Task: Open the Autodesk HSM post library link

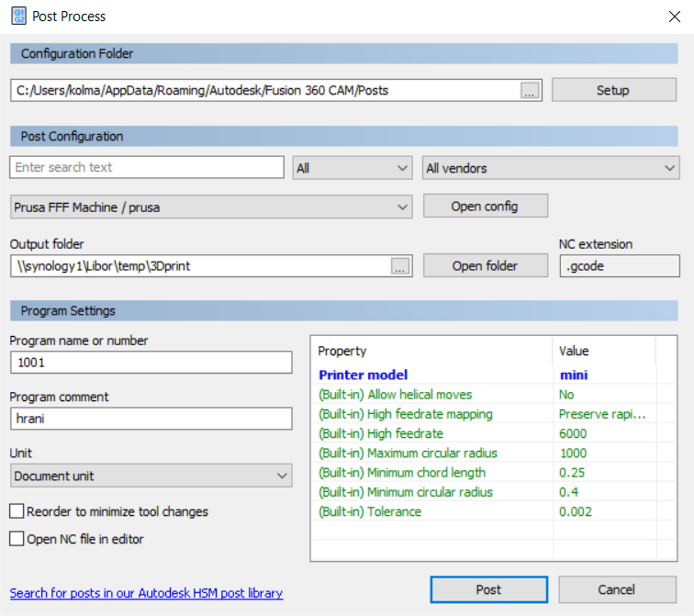Action: (146, 593)
